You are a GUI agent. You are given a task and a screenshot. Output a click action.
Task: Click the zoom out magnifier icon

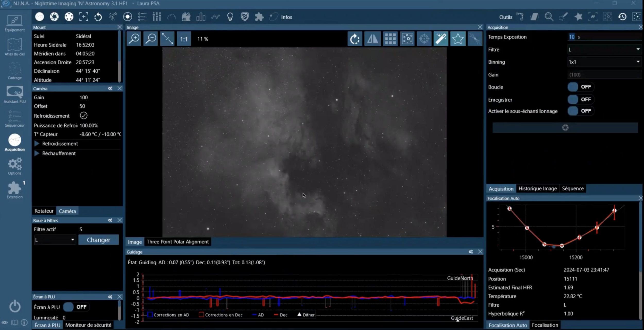(x=151, y=39)
